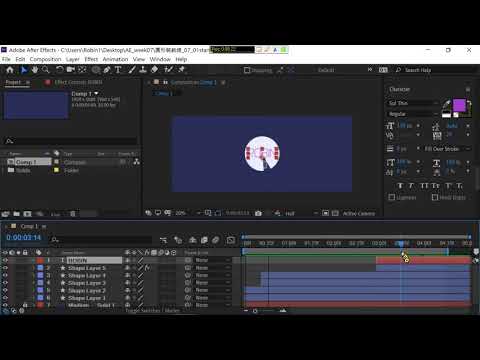Select the Zoom magnifier tool

click(x=46, y=70)
